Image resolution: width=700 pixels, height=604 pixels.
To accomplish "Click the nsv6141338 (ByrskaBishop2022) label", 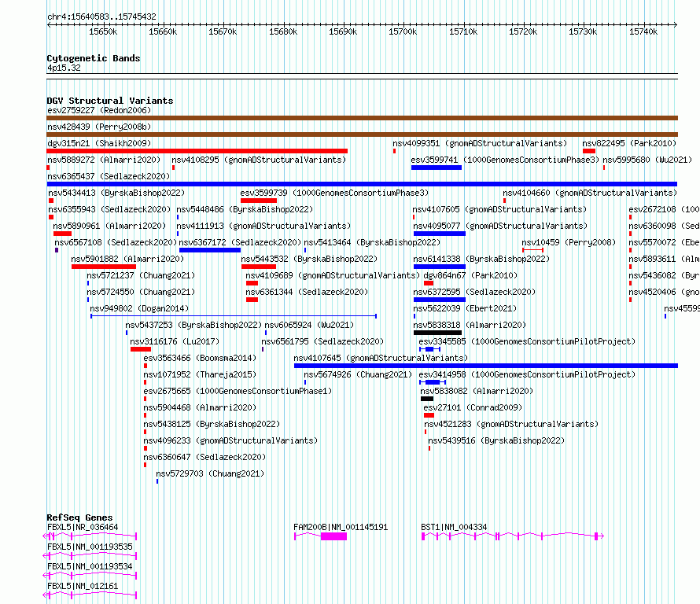I will [x=481, y=259].
